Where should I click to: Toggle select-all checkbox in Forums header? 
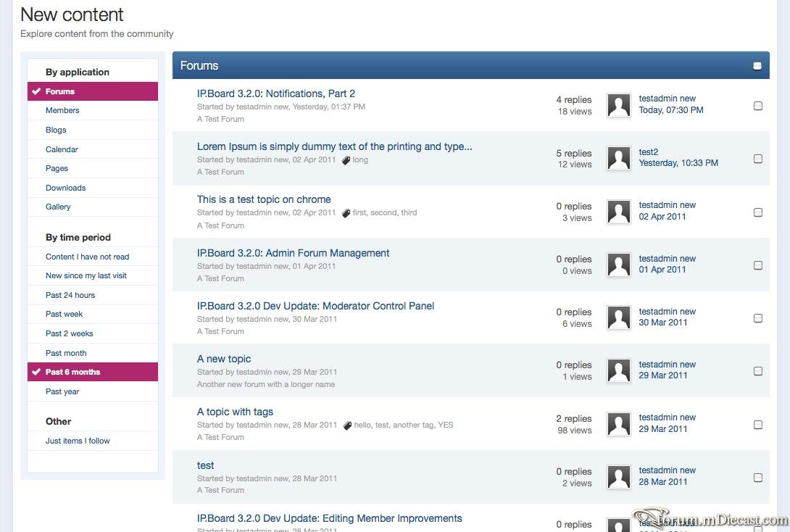[x=757, y=66]
